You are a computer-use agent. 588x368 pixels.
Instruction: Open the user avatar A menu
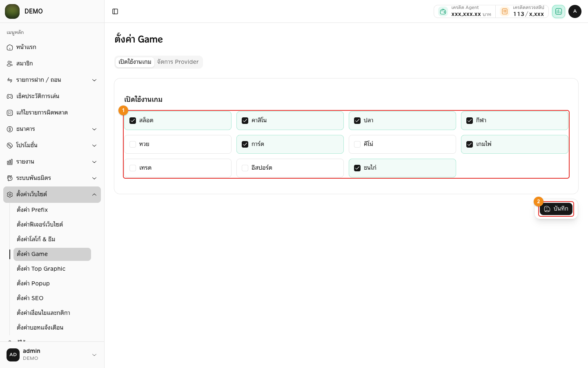click(x=575, y=11)
